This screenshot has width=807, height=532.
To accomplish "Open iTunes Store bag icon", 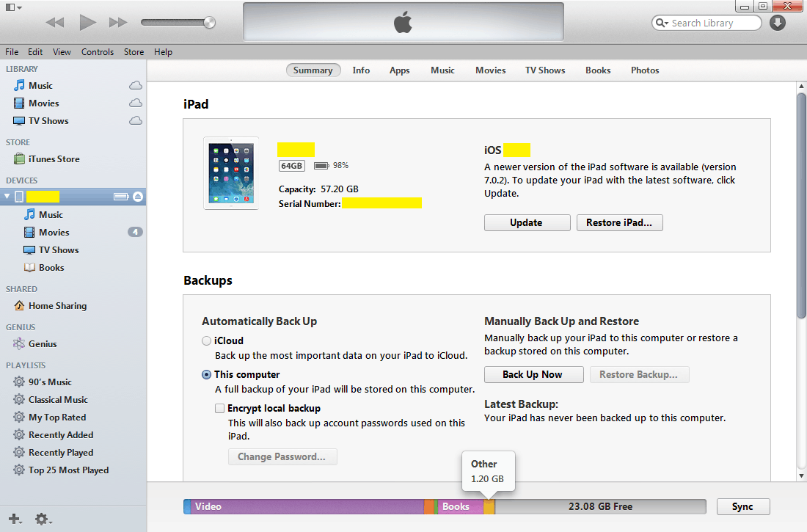I will click(x=19, y=158).
